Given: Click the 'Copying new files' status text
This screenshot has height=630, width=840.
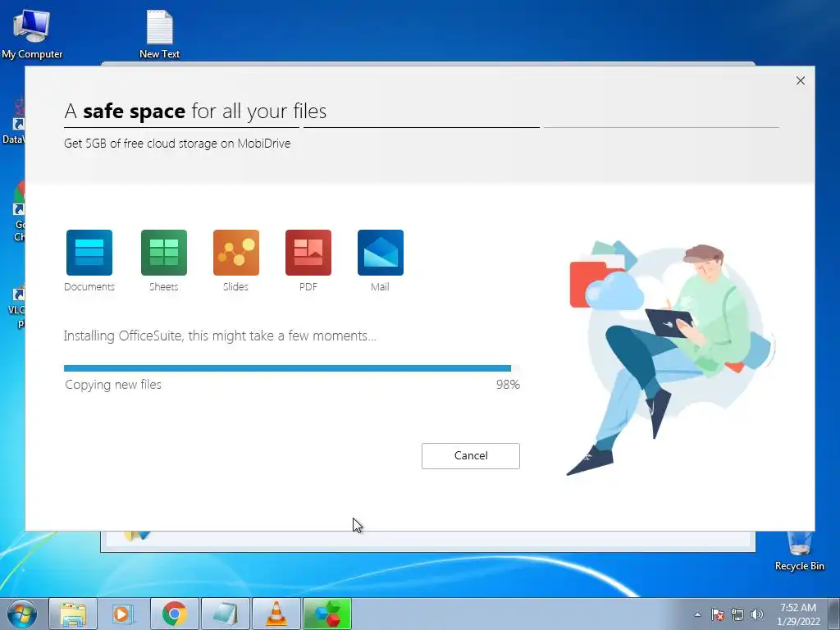Looking at the screenshot, I should pyautogui.click(x=113, y=385).
